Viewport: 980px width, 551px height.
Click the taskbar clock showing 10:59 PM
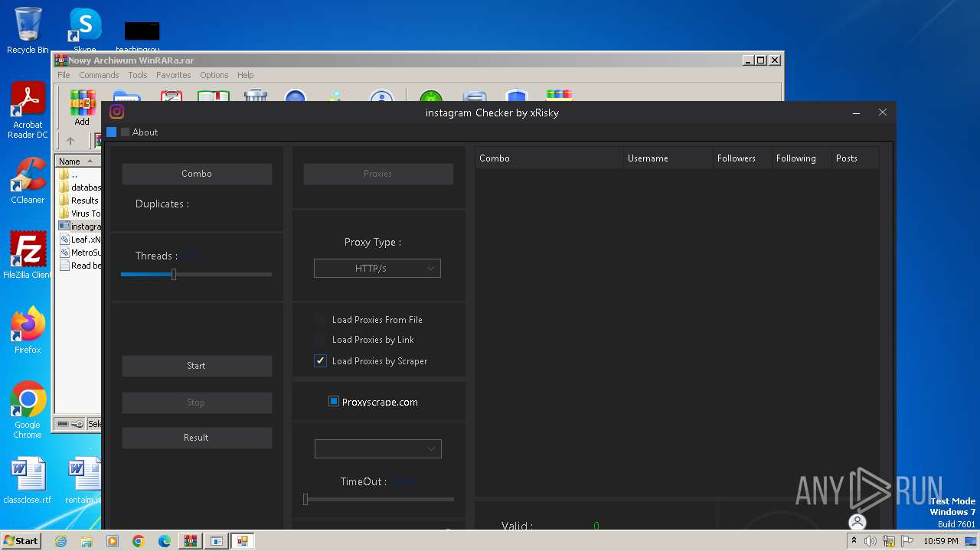click(x=941, y=541)
